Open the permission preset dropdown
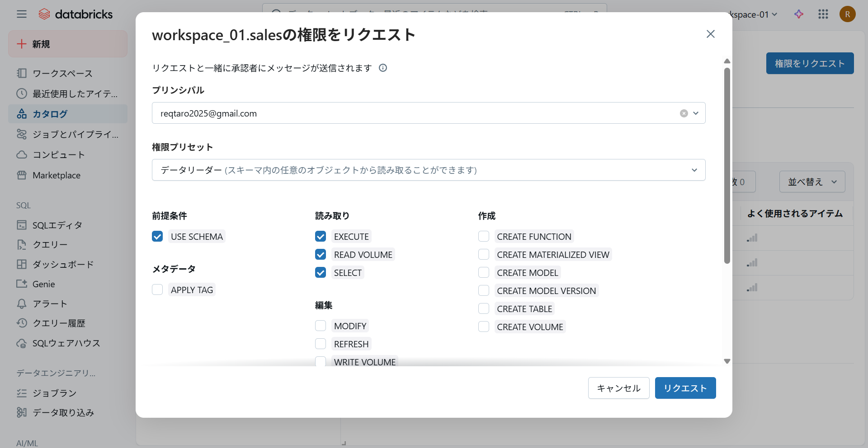The height and width of the screenshot is (448, 868). coord(428,170)
